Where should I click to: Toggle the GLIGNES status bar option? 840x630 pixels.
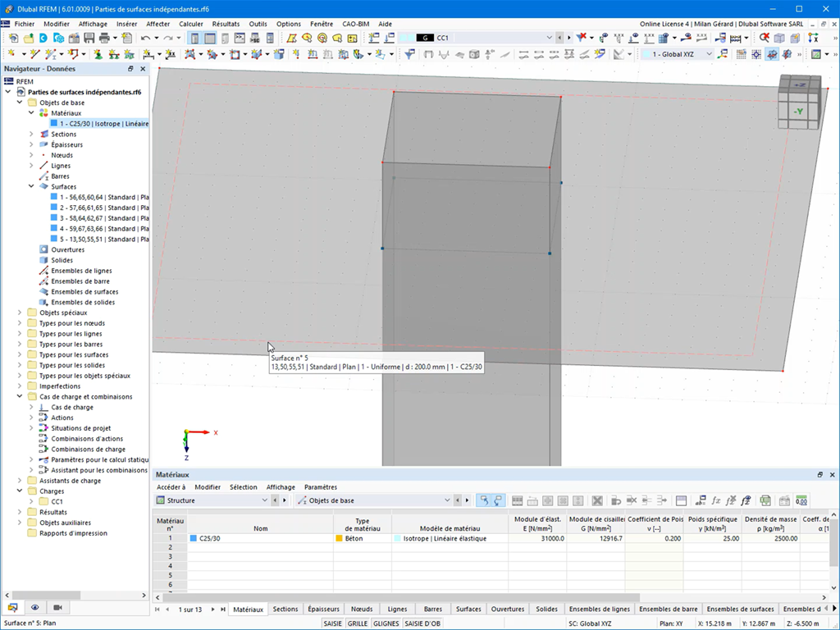386,623
